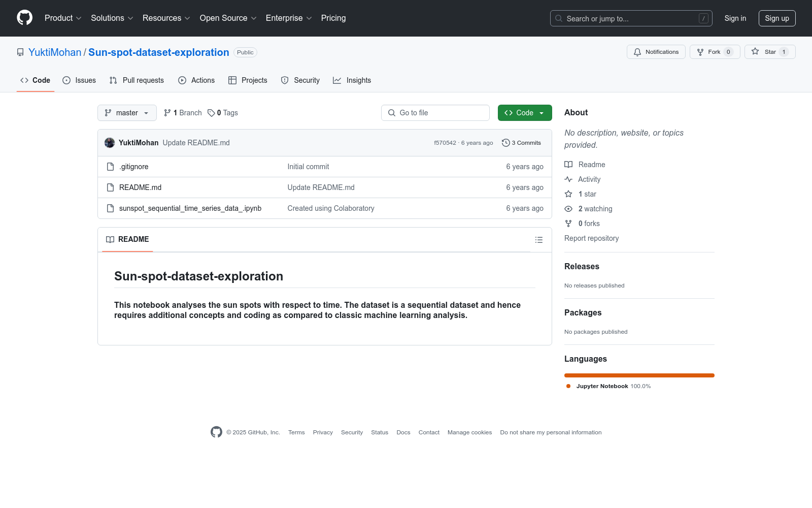Select the README tab in file viewer
Screen dimensions: 812x508
pos(127,239)
